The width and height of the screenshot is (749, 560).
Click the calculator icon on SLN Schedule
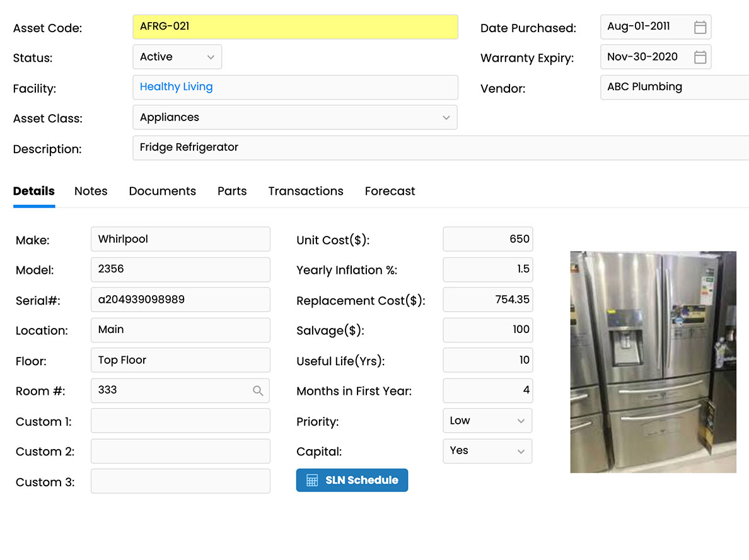pos(312,480)
